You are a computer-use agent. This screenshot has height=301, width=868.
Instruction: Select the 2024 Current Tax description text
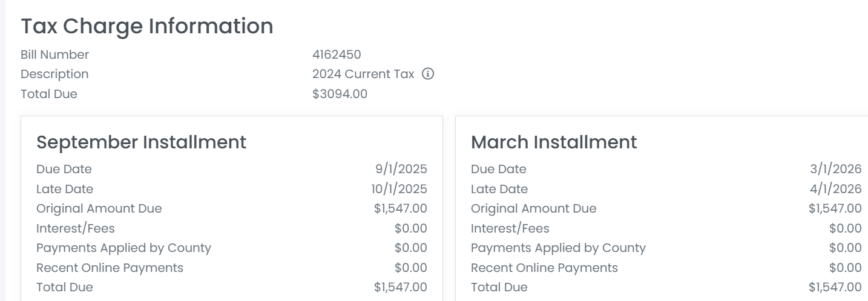(363, 74)
